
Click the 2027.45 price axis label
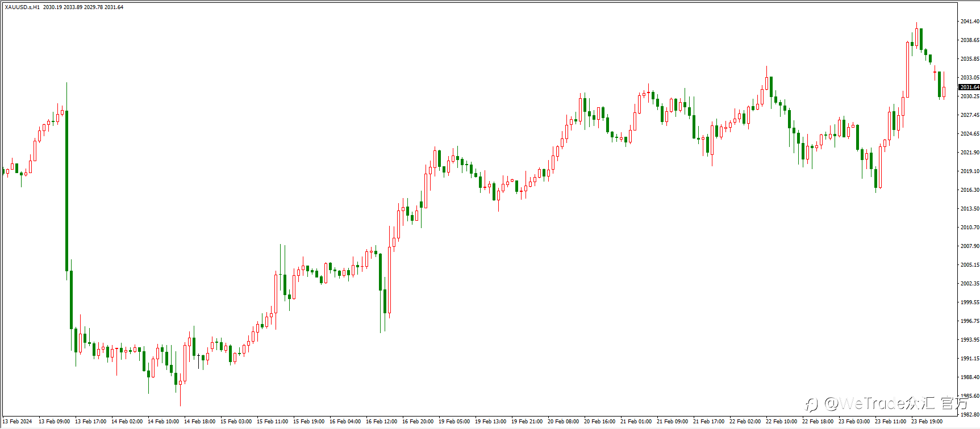pos(970,115)
